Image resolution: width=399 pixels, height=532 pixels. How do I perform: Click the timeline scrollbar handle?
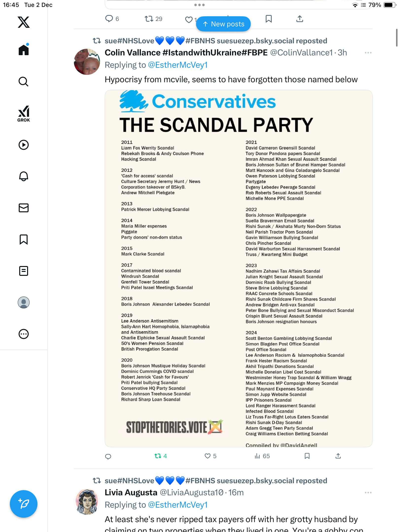pyautogui.click(x=396, y=37)
